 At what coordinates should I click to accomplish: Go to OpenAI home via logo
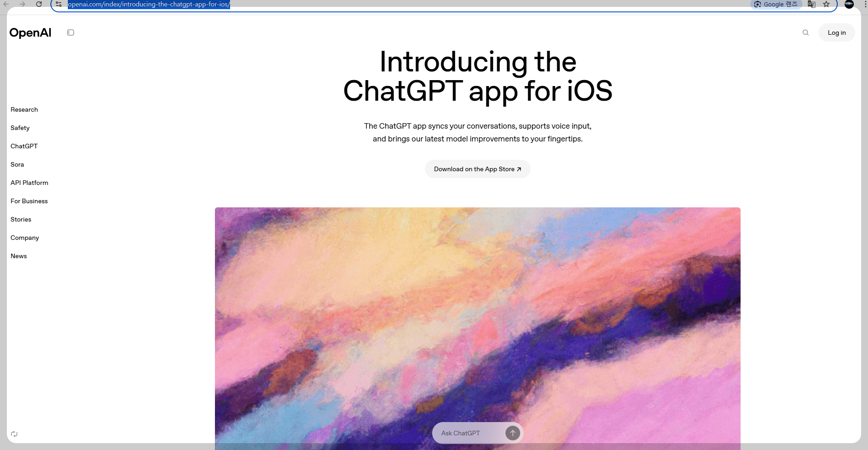(x=30, y=33)
